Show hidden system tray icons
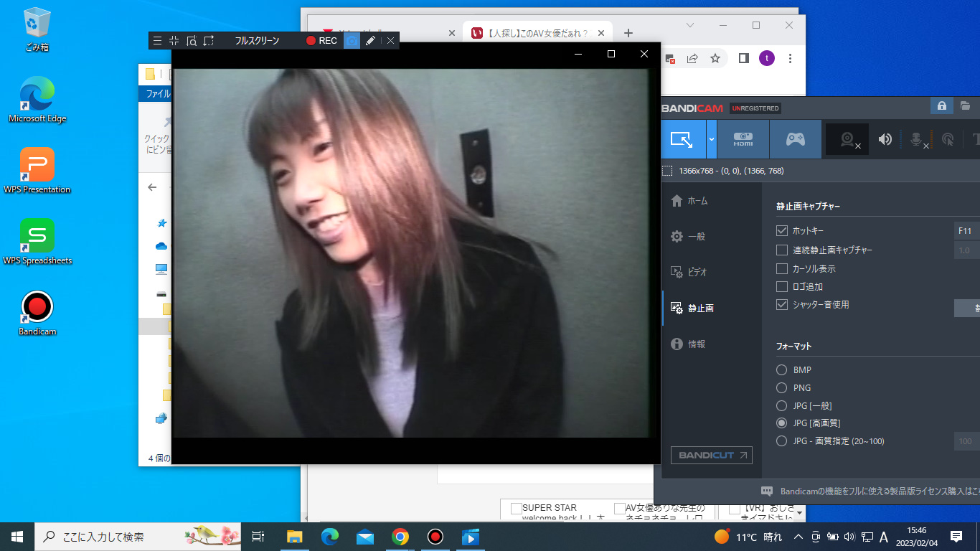The width and height of the screenshot is (980, 551). pos(798,537)
